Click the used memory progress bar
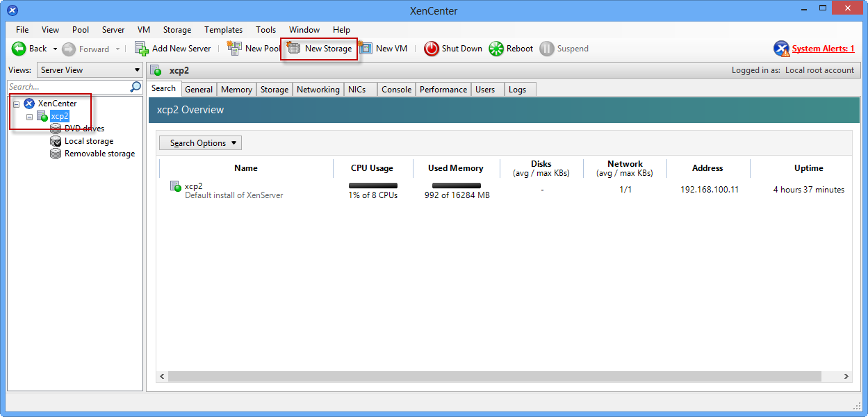The height and width of the screenshot is (417, 868). pos(457,186)
